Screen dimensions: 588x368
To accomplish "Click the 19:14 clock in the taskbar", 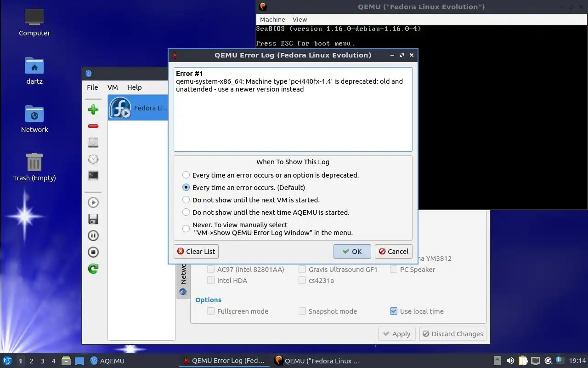I will (577, 361).
